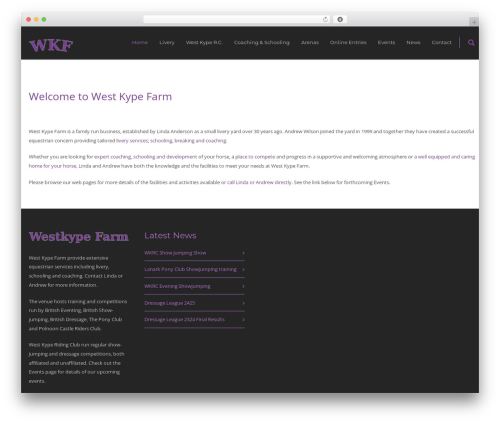Screen dimensions: 500x423
Task: Open a new tab with the plus button
Action: pos(474,22)
